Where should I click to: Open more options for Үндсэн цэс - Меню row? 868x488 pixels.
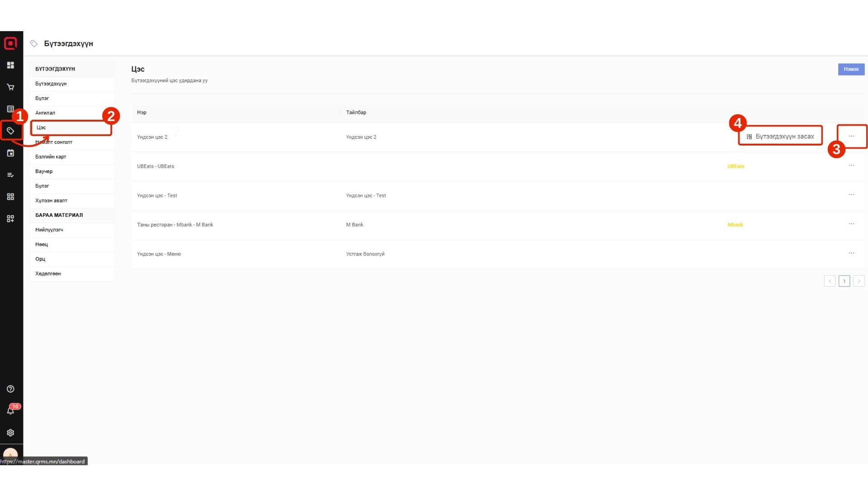pyautogui.click(x=851, y=253)
